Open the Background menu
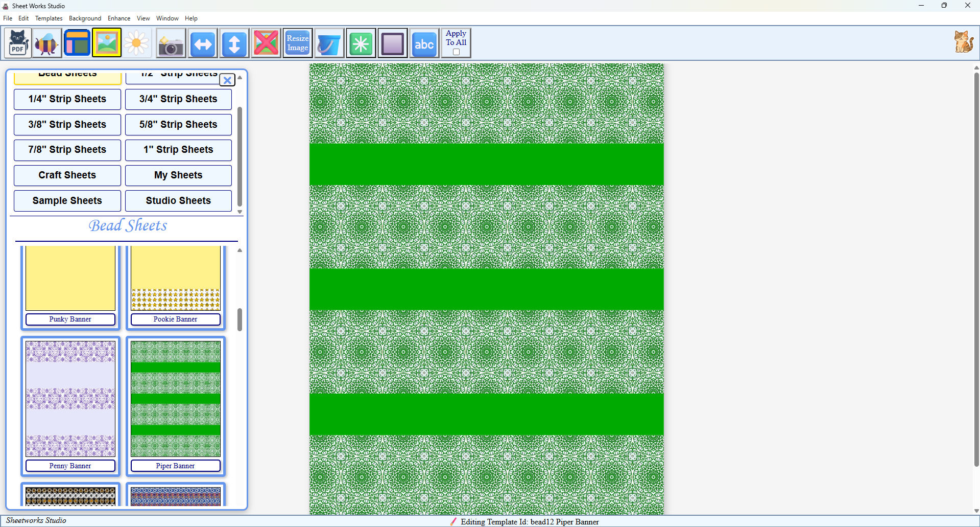This screenshot has width=980, height=527. (85, 18)
